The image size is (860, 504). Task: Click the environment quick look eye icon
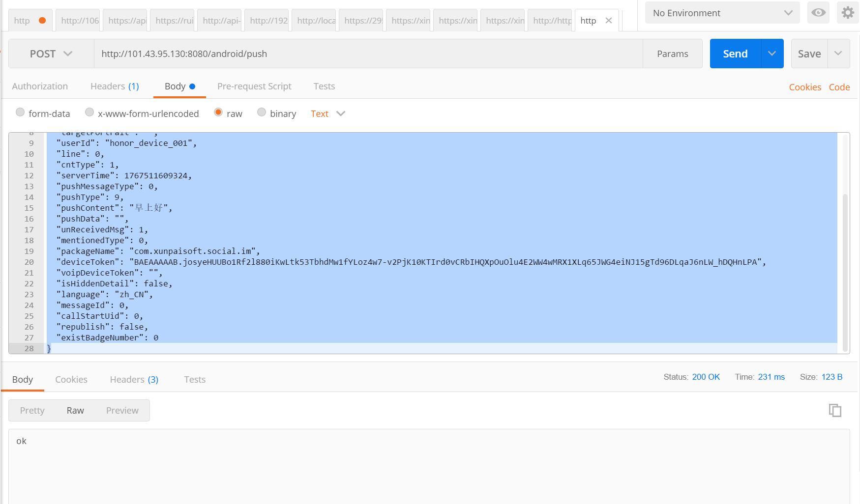tap(818, 13)
